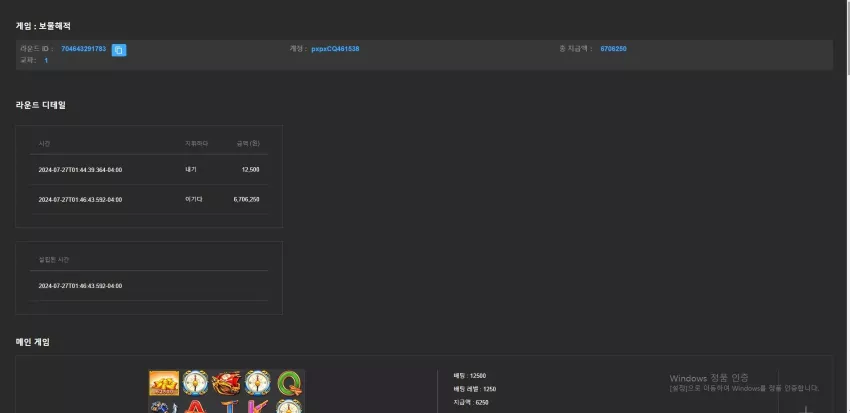Click round ID value 704643291783

83,49
